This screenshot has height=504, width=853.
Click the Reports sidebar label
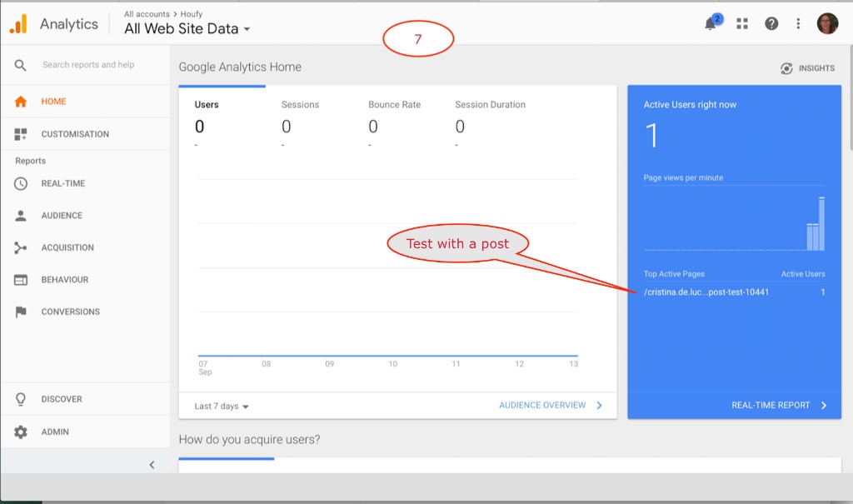(31, 161)
